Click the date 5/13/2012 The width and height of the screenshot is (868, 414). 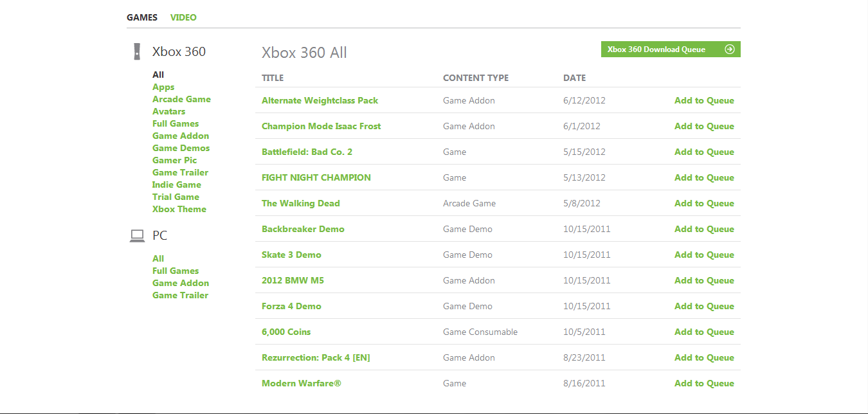point(584,177)
